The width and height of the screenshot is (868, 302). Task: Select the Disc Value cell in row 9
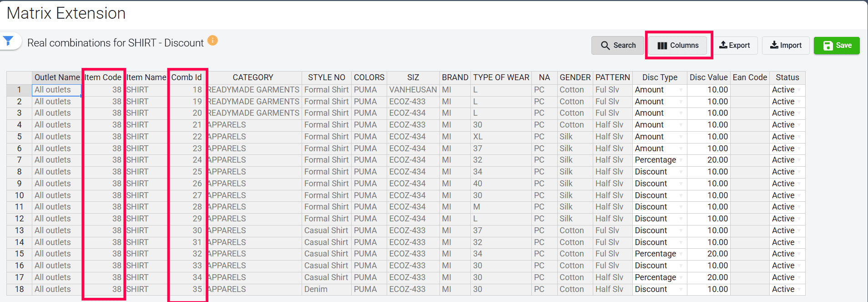click(708, 184)
